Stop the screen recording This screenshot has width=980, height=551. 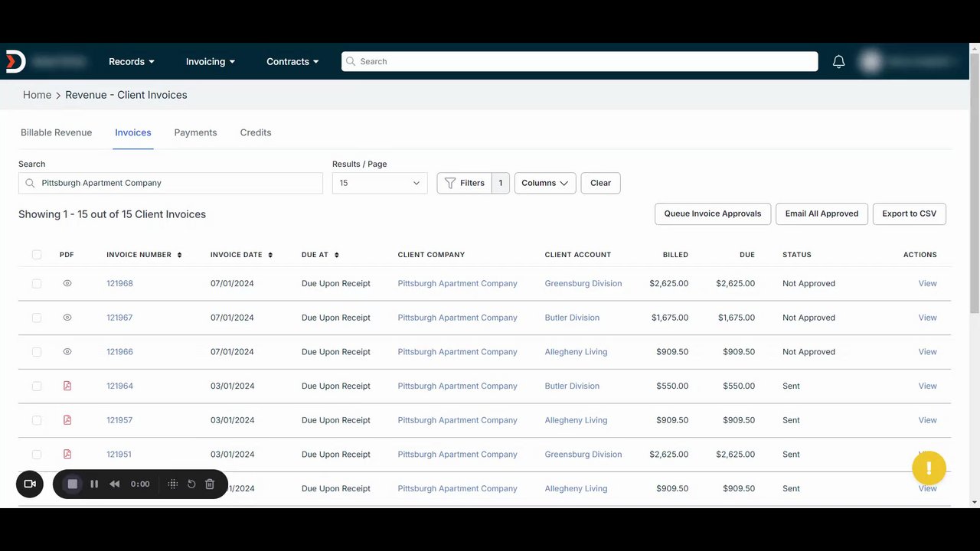pyautogui.click(x=73, y=484)
